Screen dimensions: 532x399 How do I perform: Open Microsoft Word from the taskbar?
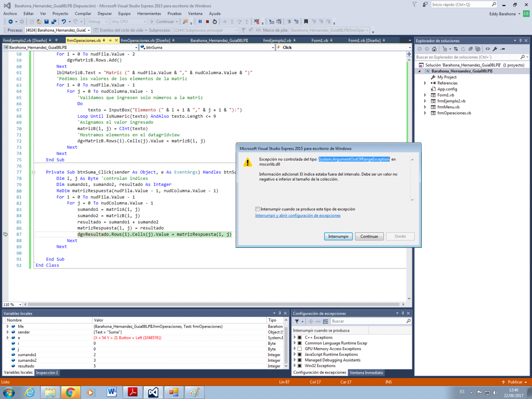112,392
